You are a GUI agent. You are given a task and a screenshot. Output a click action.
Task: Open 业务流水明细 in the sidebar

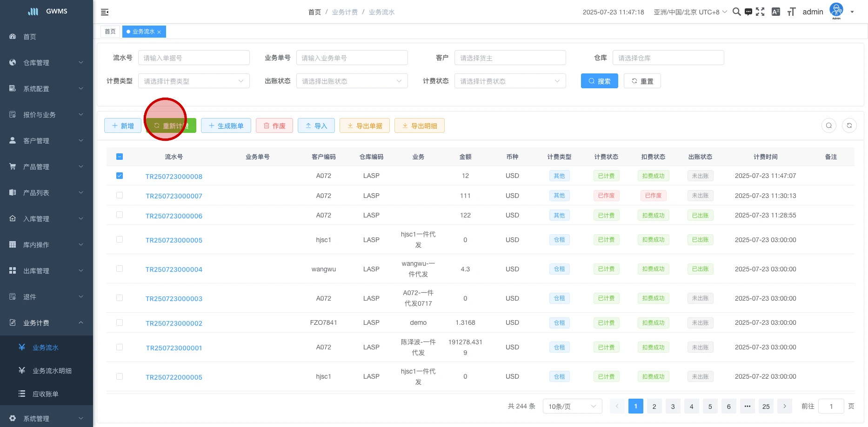(x=52, y=371)
